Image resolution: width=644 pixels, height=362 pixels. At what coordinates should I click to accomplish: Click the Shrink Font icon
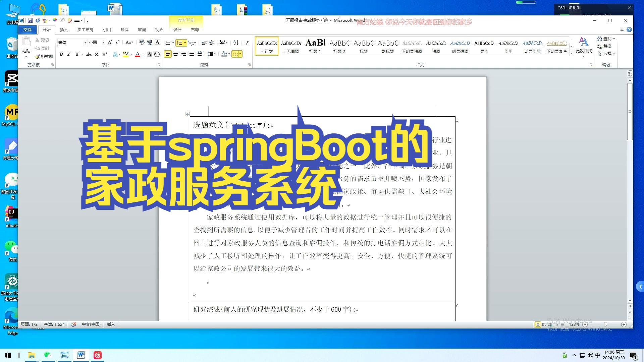point(117,43)
